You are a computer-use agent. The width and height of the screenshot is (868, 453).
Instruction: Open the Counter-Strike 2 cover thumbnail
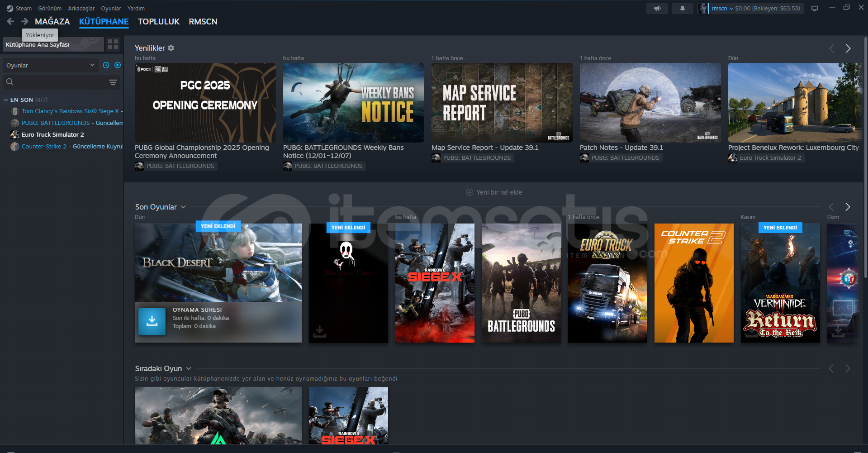693,283
